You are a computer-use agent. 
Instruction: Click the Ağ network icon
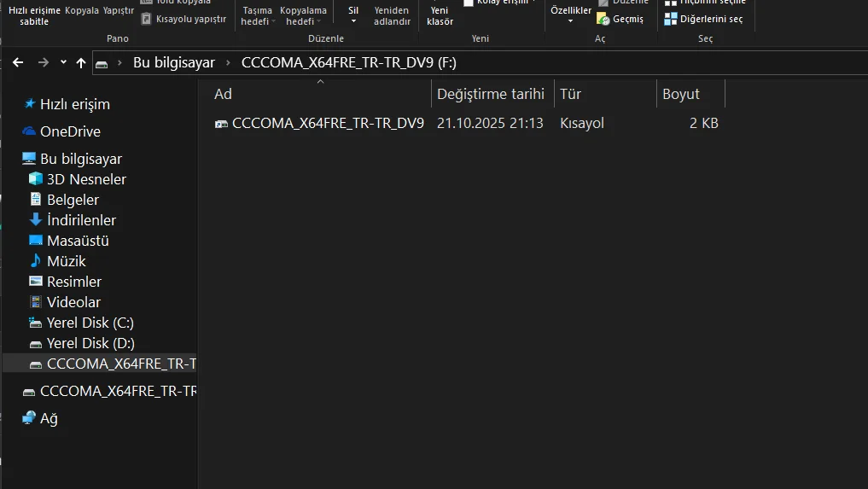point(29,417)
